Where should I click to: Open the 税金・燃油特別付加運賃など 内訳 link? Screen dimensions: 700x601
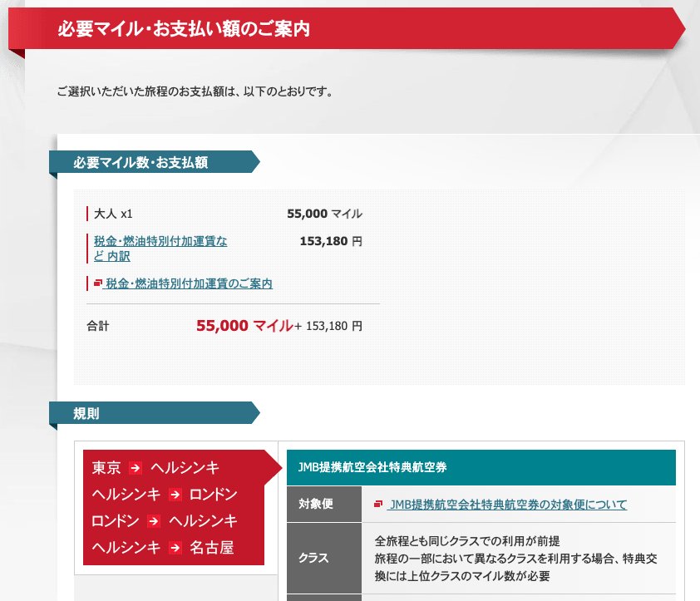(x=160, y=249)
